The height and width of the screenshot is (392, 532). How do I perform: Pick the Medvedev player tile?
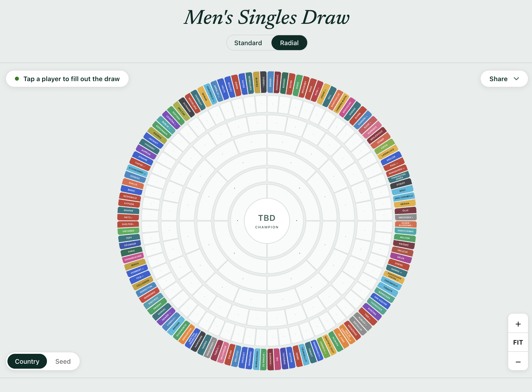tap(406, 217)
